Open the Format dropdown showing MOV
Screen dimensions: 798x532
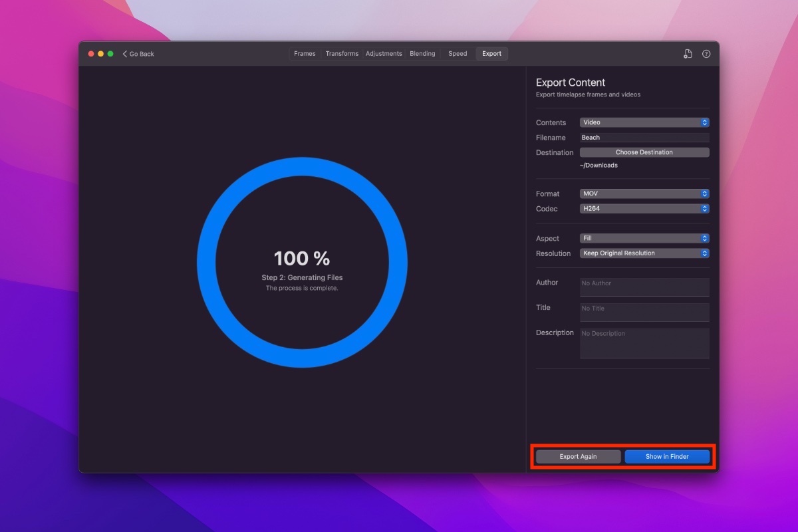pos(644,194)
